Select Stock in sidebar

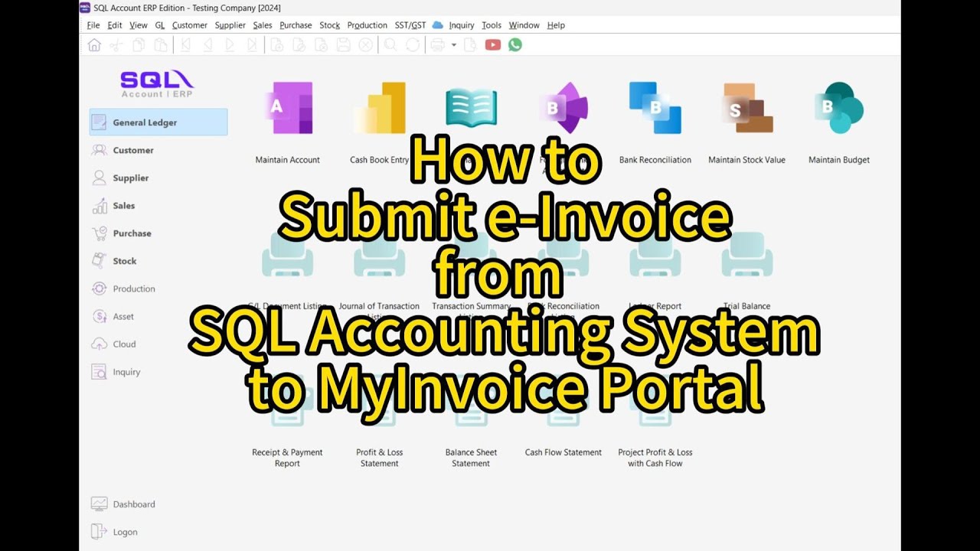125,261
